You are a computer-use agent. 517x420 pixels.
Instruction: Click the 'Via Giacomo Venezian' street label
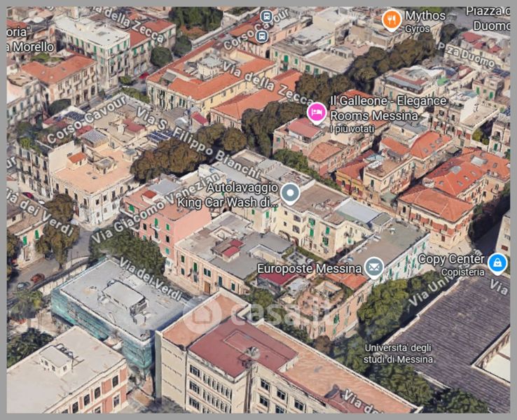[156, 207]
